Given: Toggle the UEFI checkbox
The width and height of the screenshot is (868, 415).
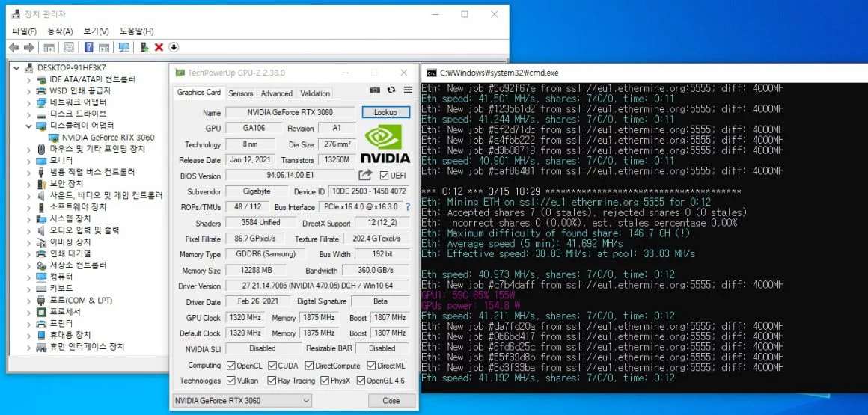Looking at the screenshot, I should pos(384,176).
